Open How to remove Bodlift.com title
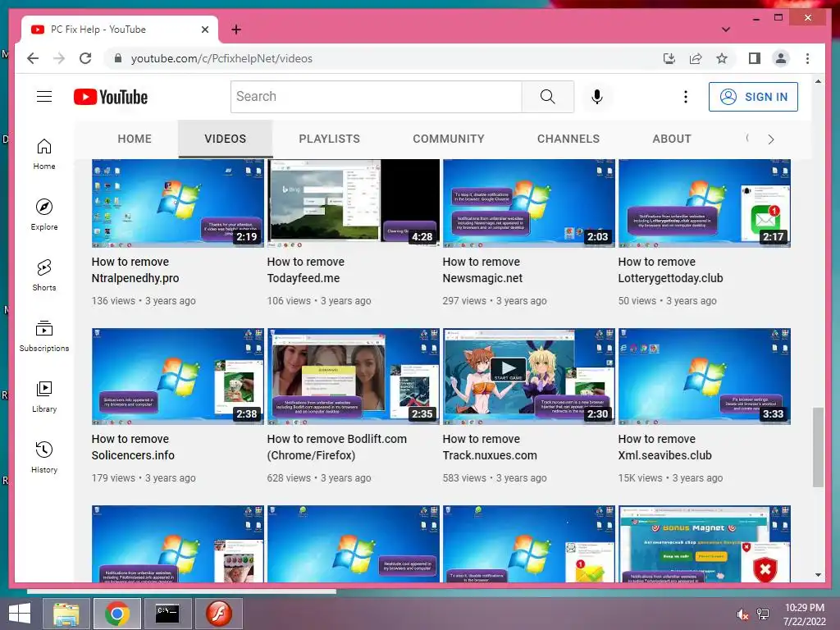The image size is (840, 630). point(337,447)
